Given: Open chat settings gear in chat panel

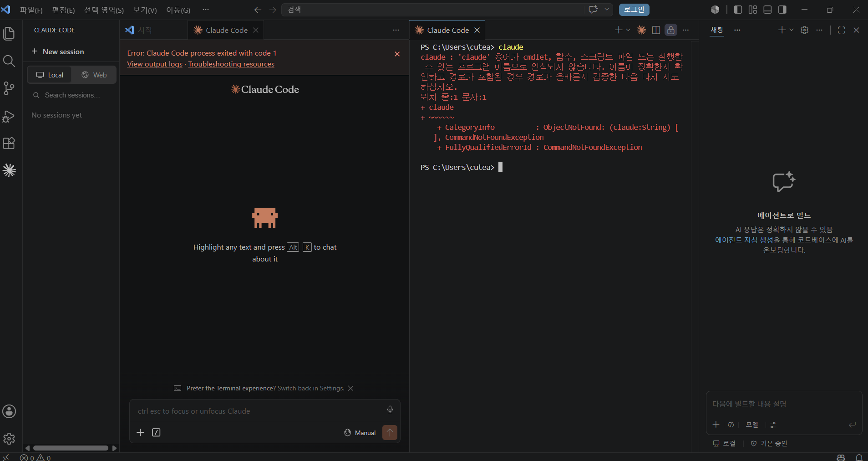Looking at the screenshot, I should pyautogui.click(x=805, y=30).
